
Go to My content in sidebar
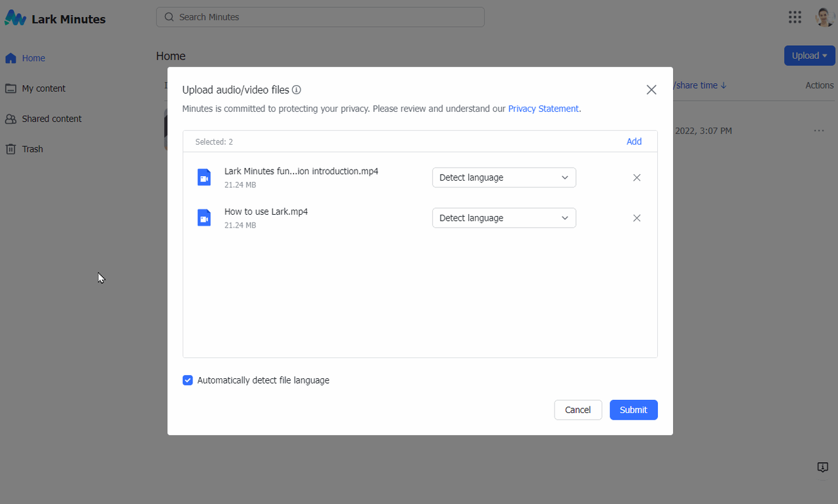43,88
